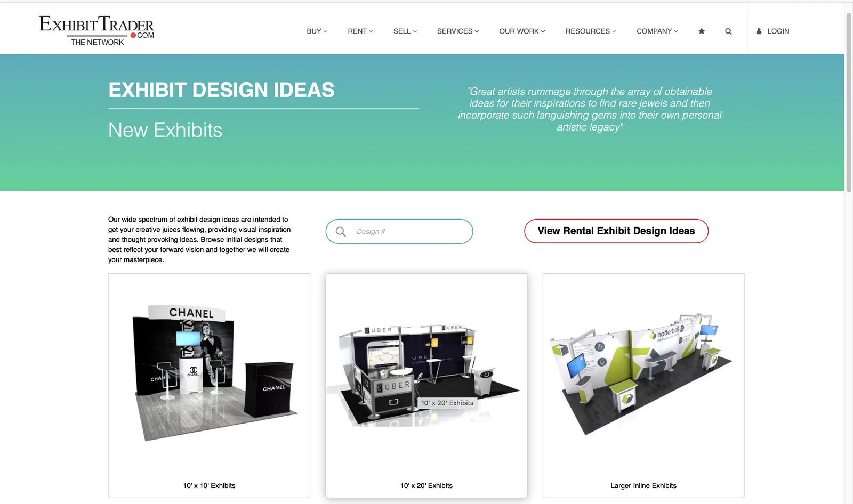
Task: Expand the SELL dropdown menu
Action: (405, 31)
